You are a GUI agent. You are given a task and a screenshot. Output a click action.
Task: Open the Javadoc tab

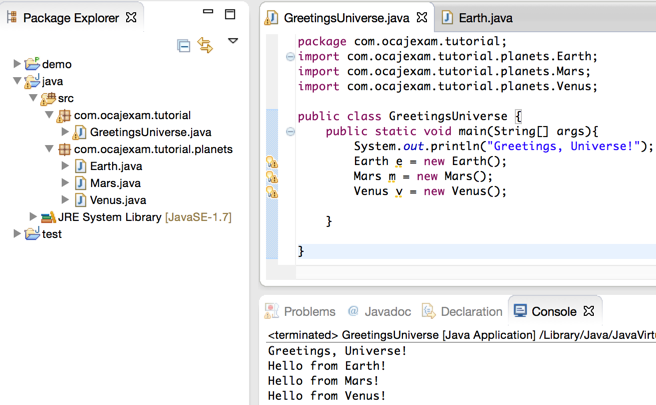click(387, 312)
